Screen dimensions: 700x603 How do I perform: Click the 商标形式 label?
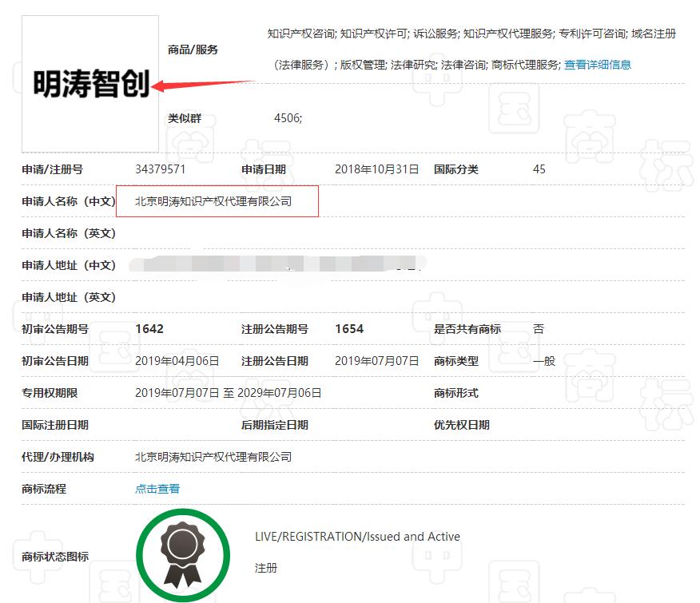click(x=455, y=393)
